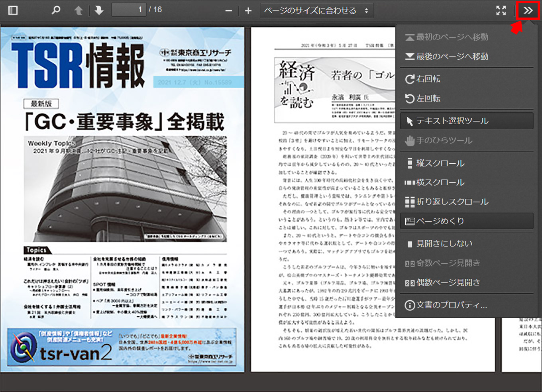This screenshot has height=392, width=542.
Task: Click the 経済を読む article heading
Action: (x=297, y=84)
